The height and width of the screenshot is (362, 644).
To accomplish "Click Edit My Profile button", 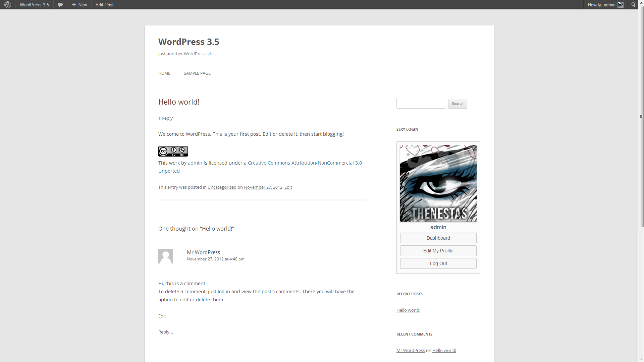I will 438,251.
